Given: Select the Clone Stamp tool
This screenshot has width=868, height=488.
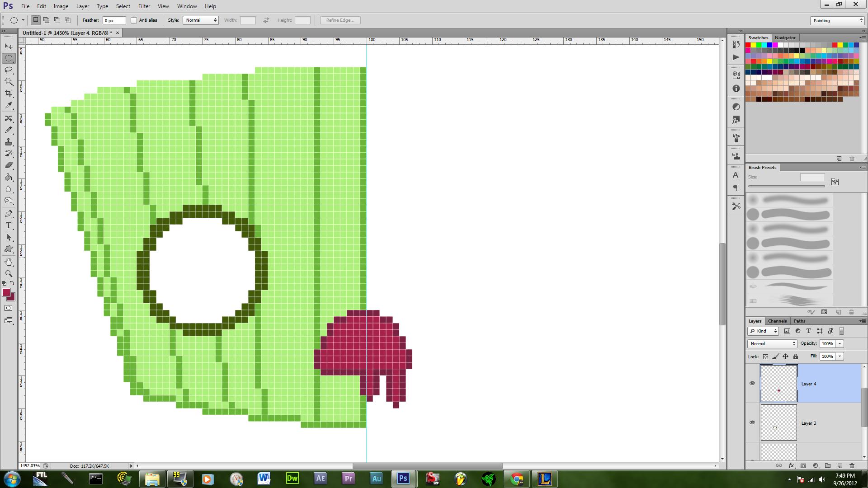Looking at the screenshot, I should click(x=9, y=142).
